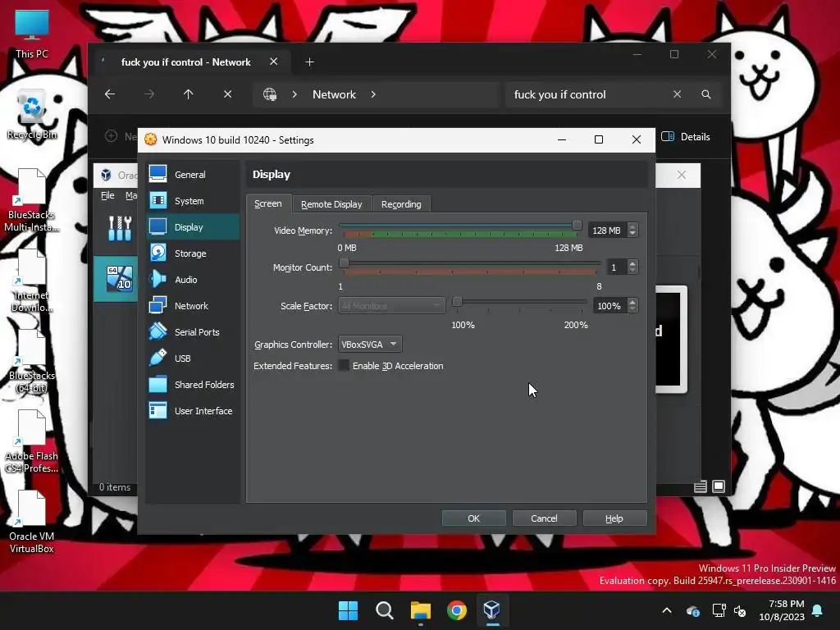Open the notifications bell
The image size is (840, 630).
(x=818, y=610)
